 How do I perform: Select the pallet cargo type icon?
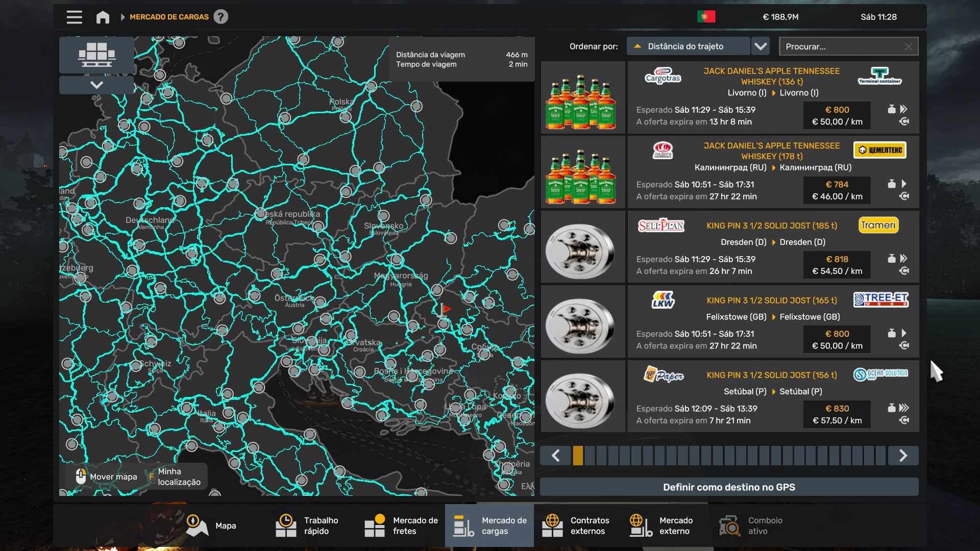(96, 55)
